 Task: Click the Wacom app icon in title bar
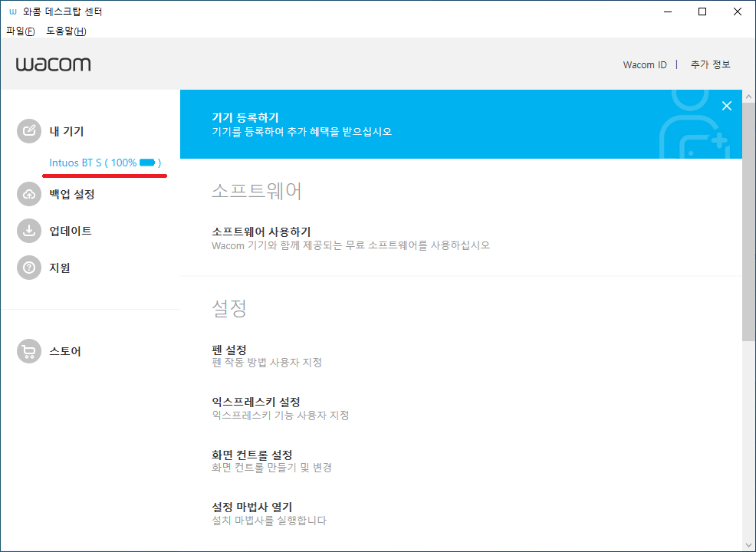[x=12, y=11]
